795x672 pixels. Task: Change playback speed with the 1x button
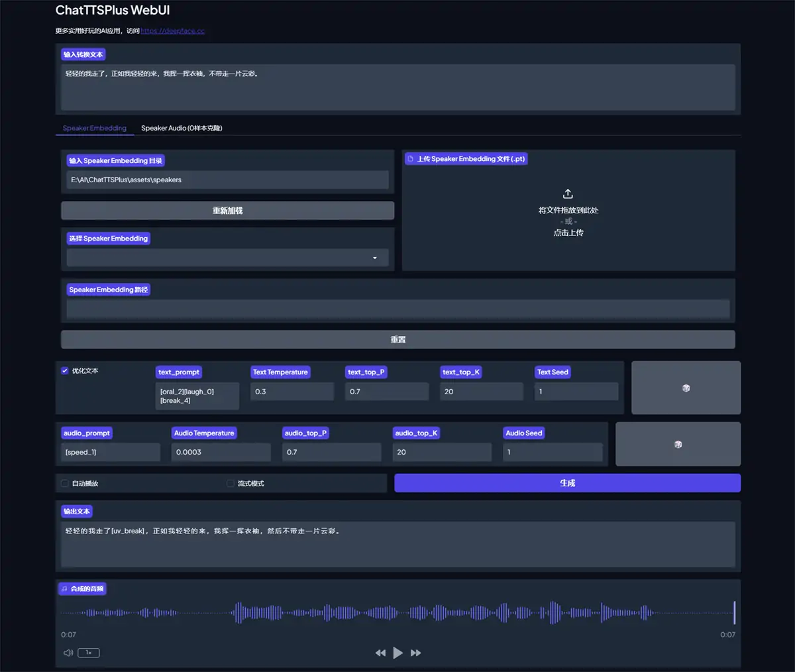(x=89, y=653)
